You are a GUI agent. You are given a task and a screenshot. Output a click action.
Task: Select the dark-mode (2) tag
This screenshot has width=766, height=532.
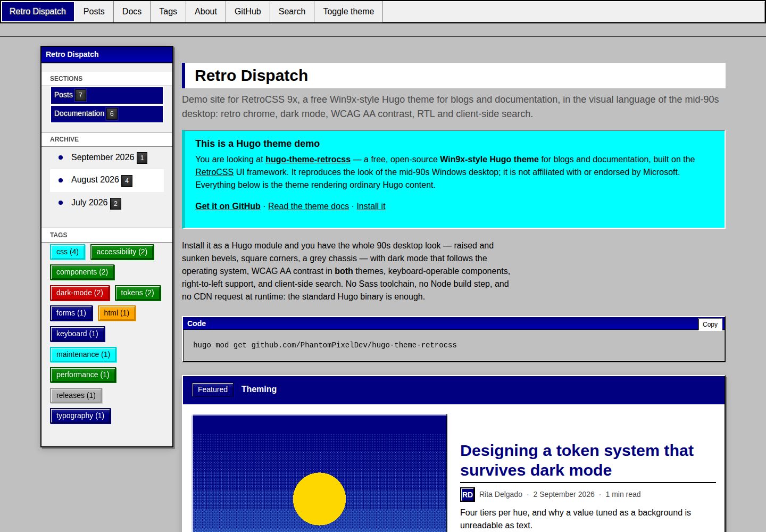coord(80,293)
